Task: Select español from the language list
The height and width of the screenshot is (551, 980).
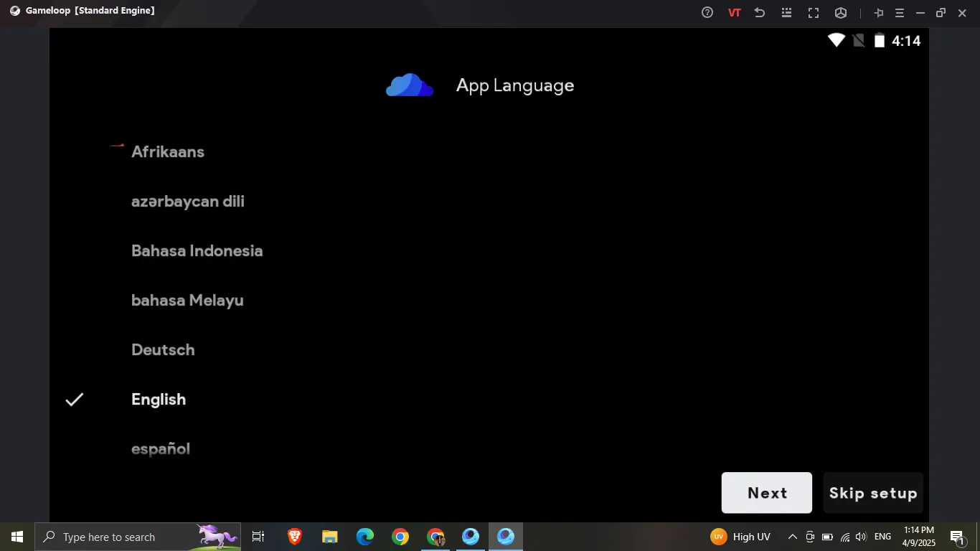Action: tap(161, 449)
